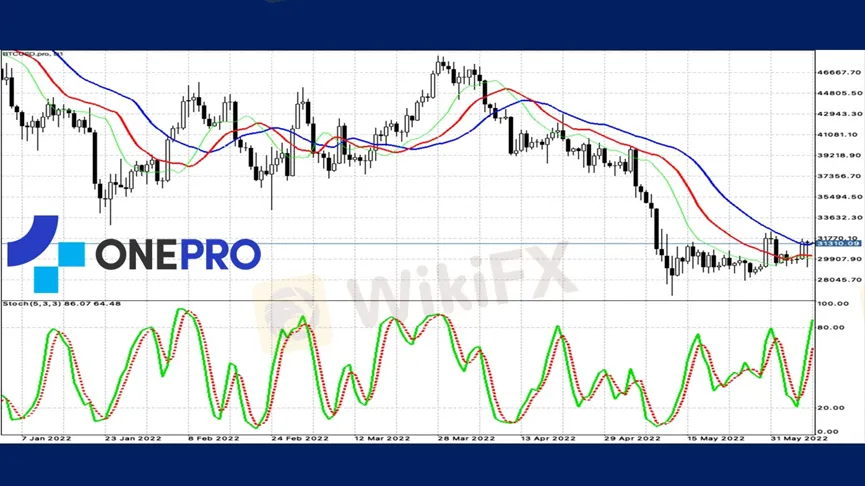Click the BTCUSD.pro, D1 chart symbol label
The width and height of the screenshot is (865, 486).
pyautogui.click(x=33, y=54)
